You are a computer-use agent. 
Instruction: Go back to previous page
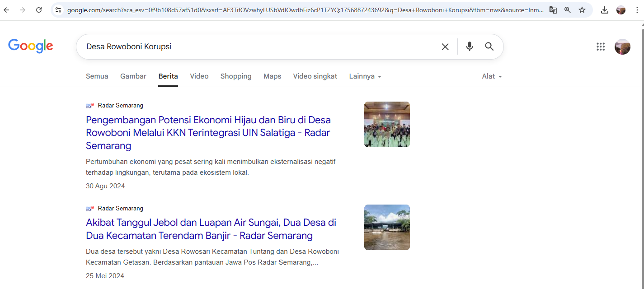pos(7,10)
